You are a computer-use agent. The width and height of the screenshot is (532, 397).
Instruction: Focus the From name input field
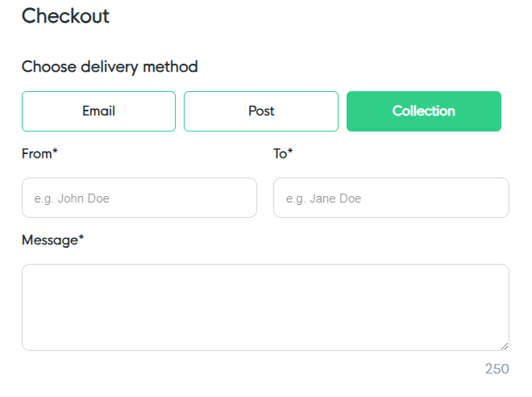point(139,198)
